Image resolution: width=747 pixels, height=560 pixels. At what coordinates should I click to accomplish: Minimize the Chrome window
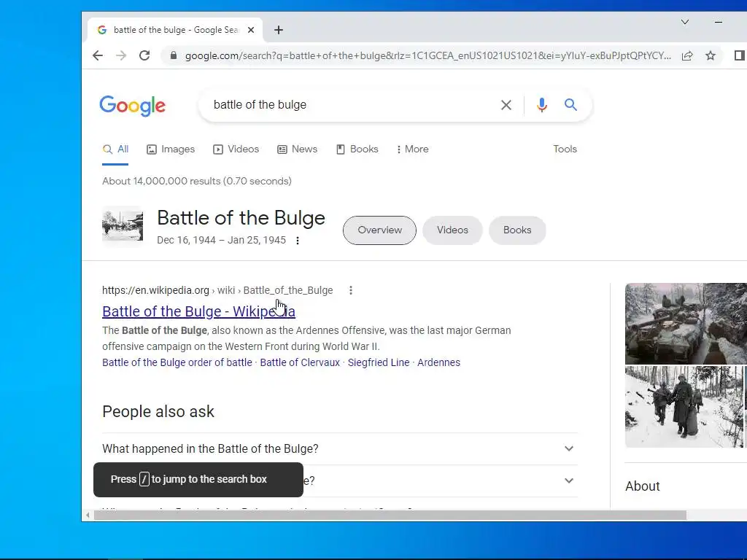click(x=719, y=22)
